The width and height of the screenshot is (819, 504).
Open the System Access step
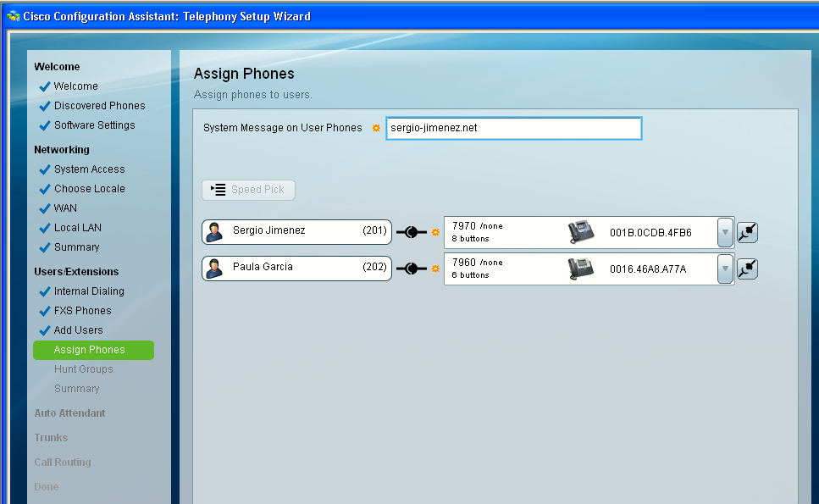coord(89,169)
